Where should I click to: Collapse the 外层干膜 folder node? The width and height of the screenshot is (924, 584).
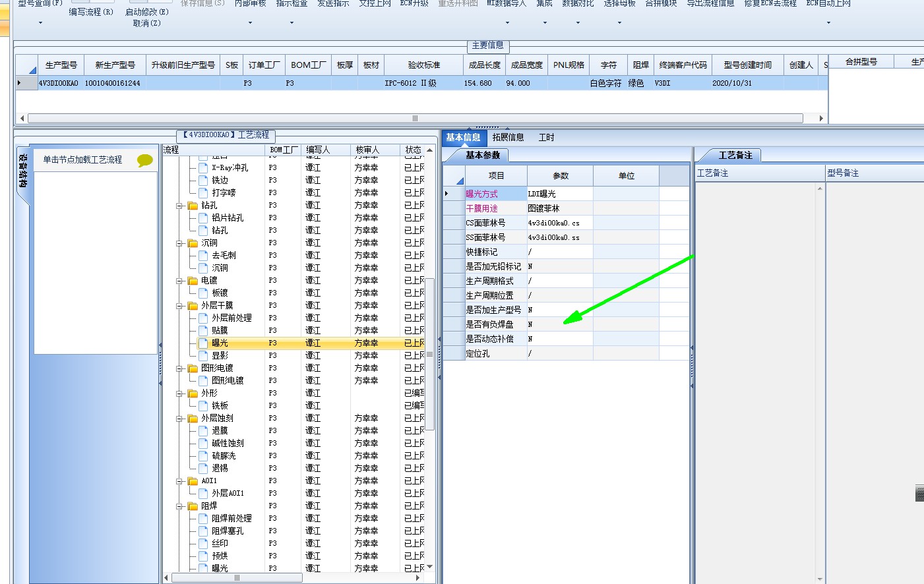pos(179,306)
